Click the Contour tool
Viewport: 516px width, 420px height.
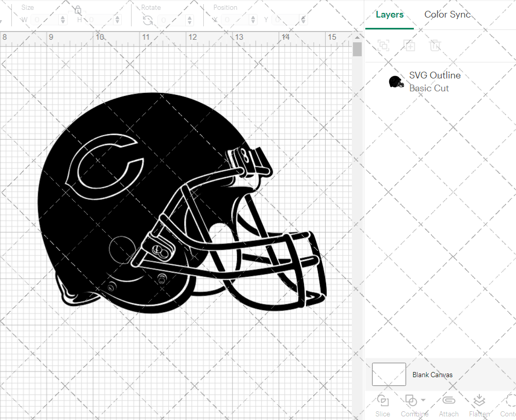pyautogui.click(x=508, y=406)
